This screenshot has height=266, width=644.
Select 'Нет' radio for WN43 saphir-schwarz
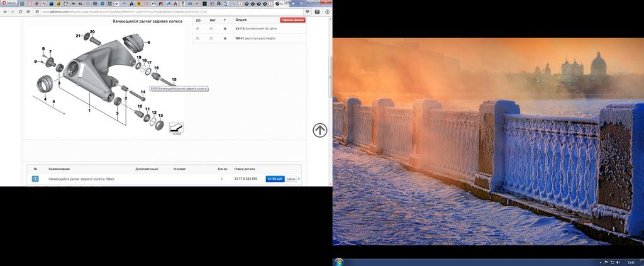211,38
